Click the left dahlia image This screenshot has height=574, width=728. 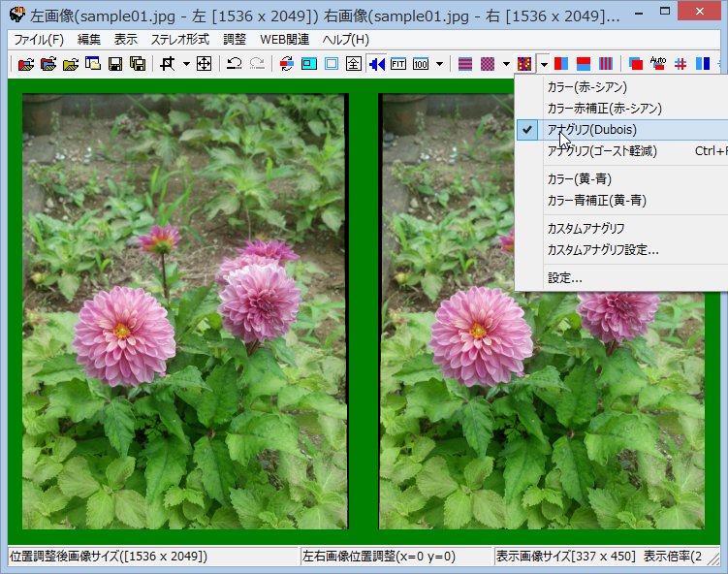(185, 311)
